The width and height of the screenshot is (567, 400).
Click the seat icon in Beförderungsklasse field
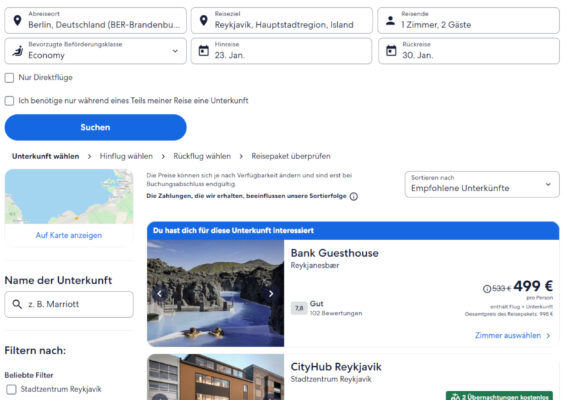(x=17, y=51)
